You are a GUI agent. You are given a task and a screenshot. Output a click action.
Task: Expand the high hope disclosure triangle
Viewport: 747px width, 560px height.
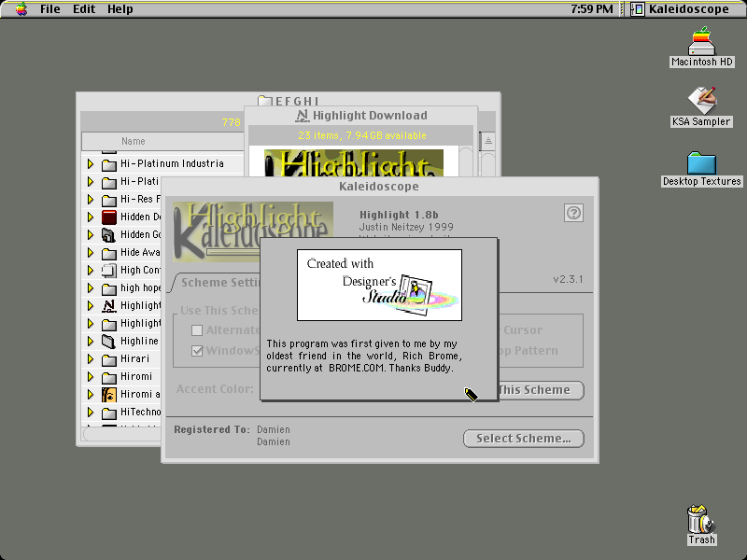(x=91, y=288)
